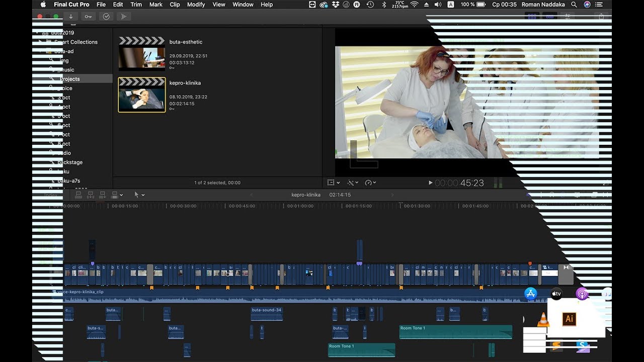Image resolution: width=644 pixels, height=362 pixels.
Task: Select the long Room Tone 1 clip
Action: (x=456, y=332)
